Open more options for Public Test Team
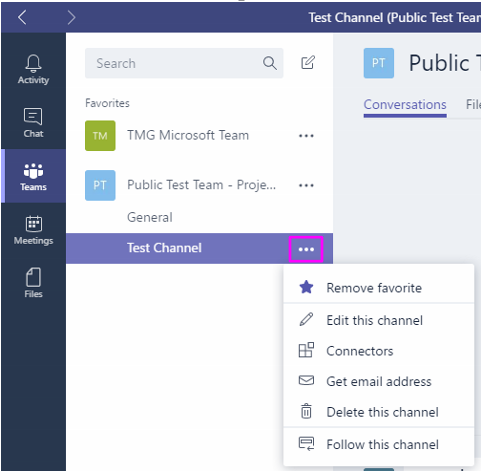The width and height of the screenshot is (481, 471). point(306,185)
